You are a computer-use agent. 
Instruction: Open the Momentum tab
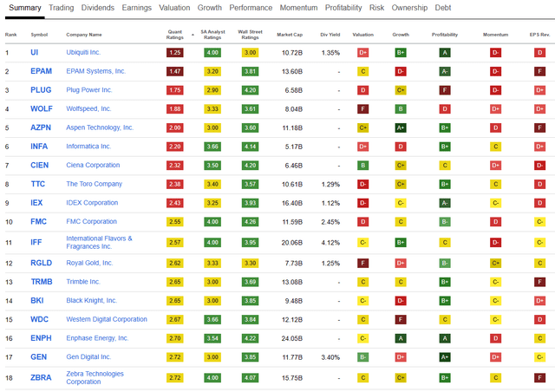pyautogui.click(x=298, y=8)
